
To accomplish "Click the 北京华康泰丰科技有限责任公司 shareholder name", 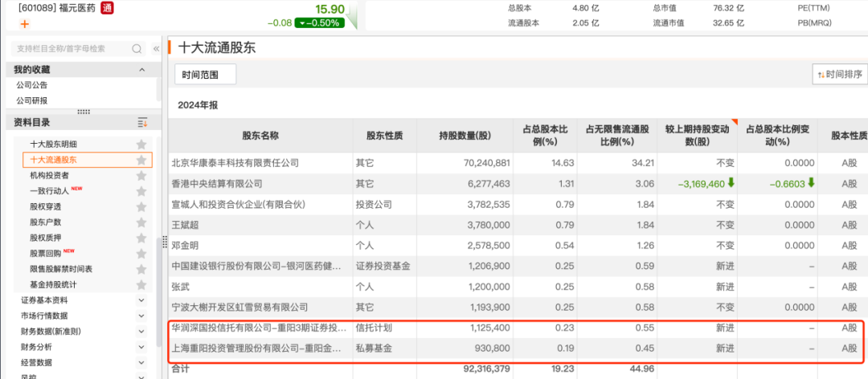I will [x=235, y=163].
